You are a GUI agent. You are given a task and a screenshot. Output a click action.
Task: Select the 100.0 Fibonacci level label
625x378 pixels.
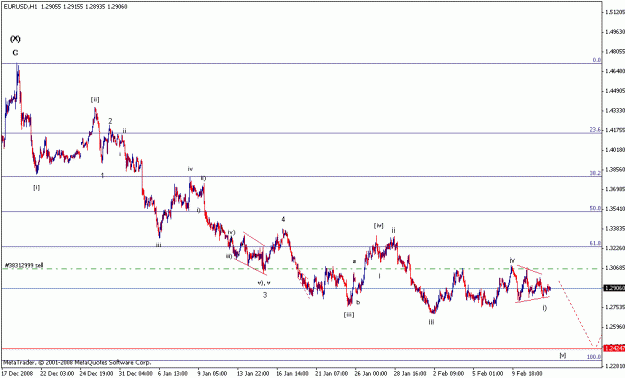click(594, 356)
